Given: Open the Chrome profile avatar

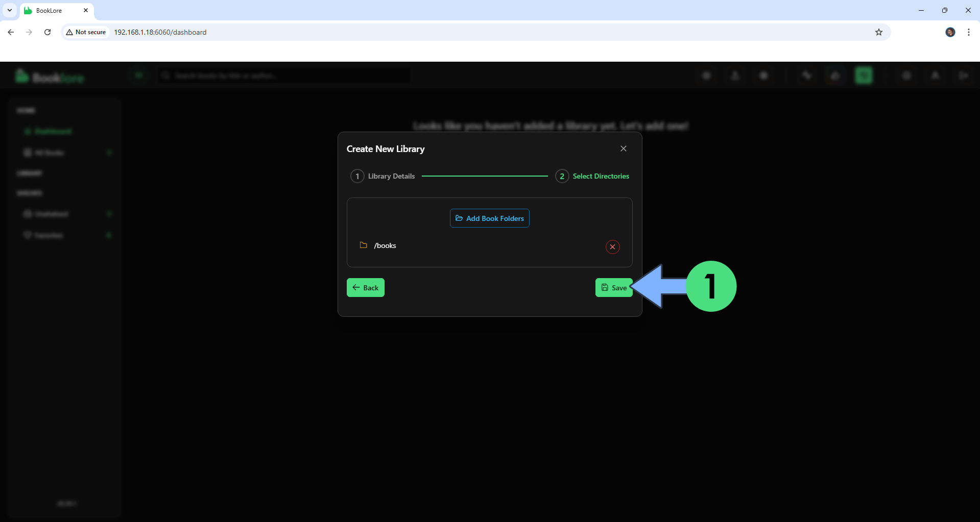Looking at the screenshot, I should click(x=950, y=32).
